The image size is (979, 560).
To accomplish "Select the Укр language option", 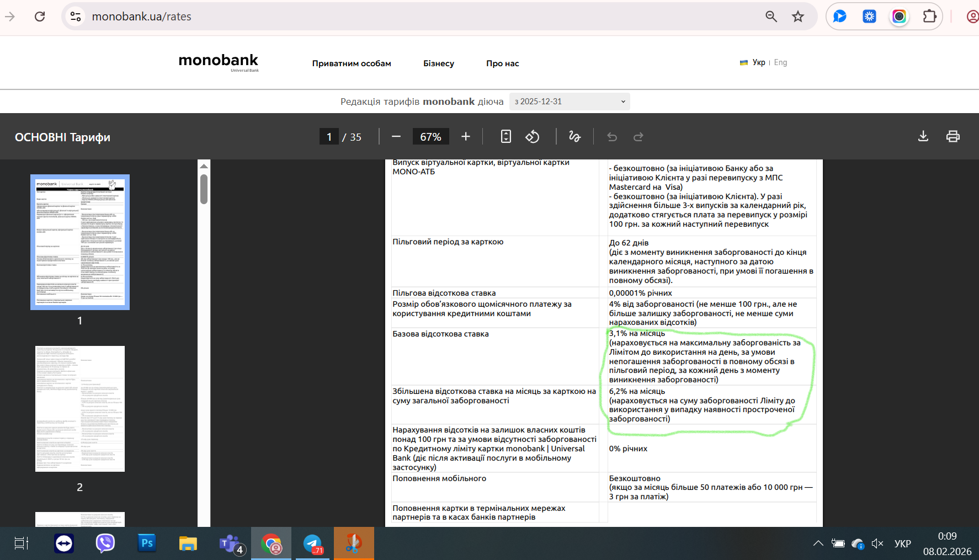I will 759,62.
